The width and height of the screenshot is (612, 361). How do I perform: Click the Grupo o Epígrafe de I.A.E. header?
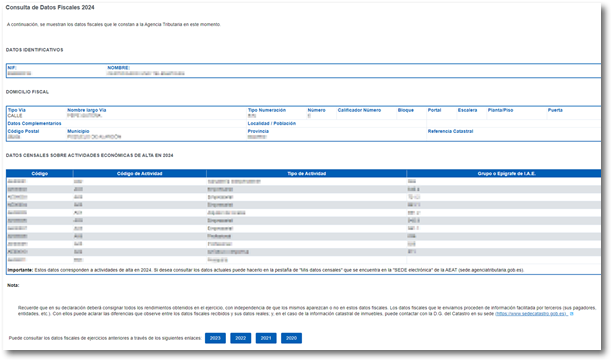pos(506,173)
